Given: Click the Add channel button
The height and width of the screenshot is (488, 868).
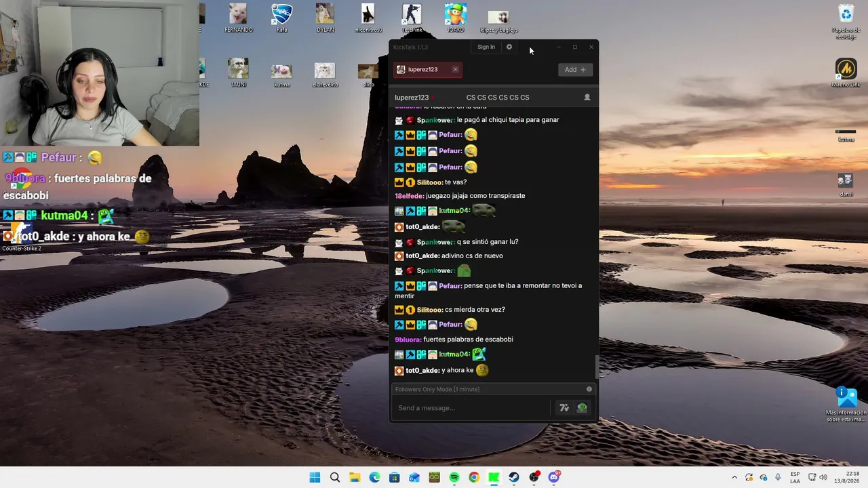Looking at the screenshot, I should [575, 69].
